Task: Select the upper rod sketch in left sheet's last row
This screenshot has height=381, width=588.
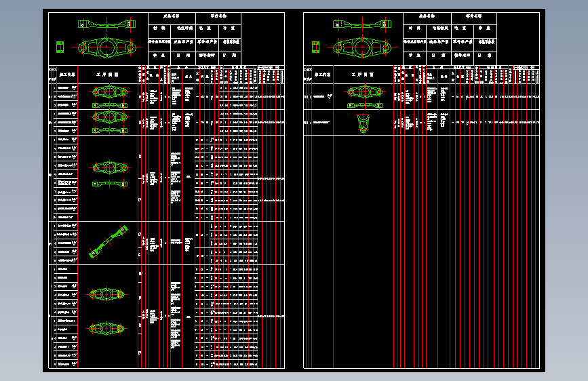Action: [106, 294]
